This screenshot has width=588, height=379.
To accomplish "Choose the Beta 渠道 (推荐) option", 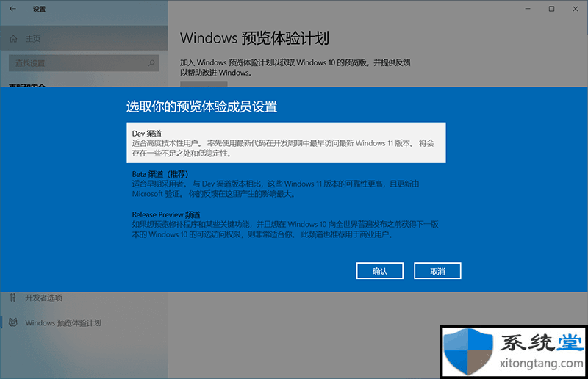I will [286, 184].
